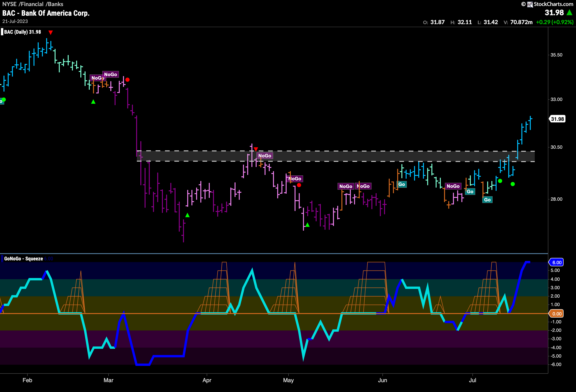Click the 30.50 price axis label

[x=556, y=147]
